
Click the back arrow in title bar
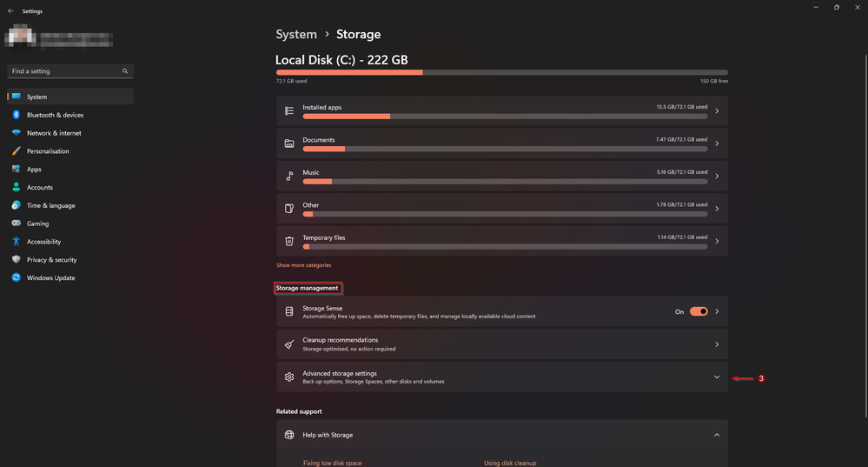tap(10, 11)
